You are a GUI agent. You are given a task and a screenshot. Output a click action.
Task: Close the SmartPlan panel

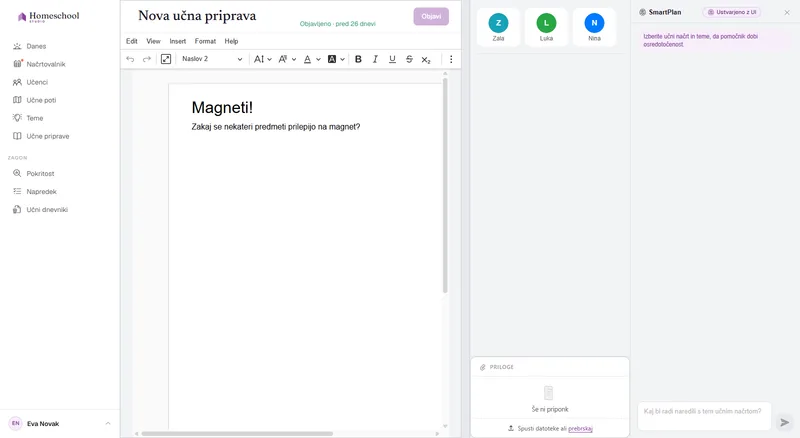coord(787,12)
